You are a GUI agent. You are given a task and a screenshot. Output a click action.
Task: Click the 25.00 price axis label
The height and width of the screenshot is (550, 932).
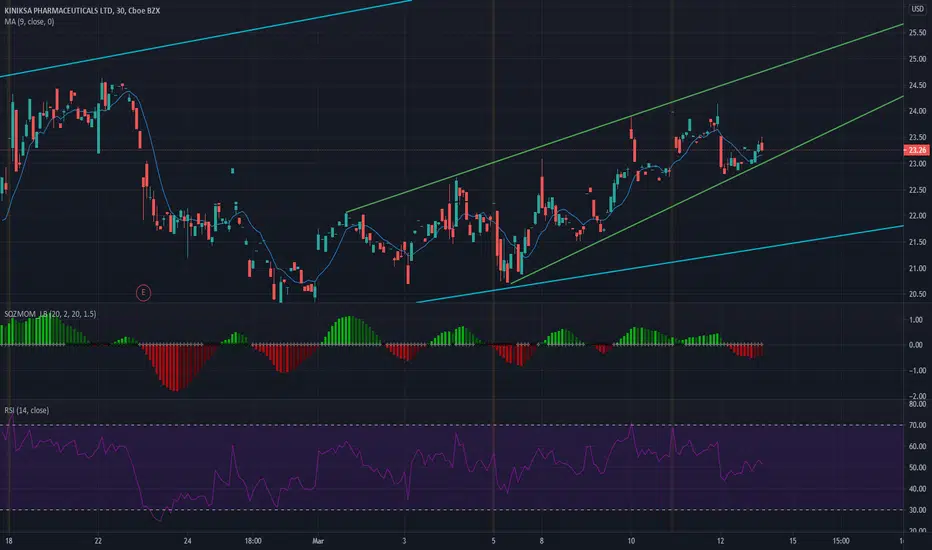point(917,59)
